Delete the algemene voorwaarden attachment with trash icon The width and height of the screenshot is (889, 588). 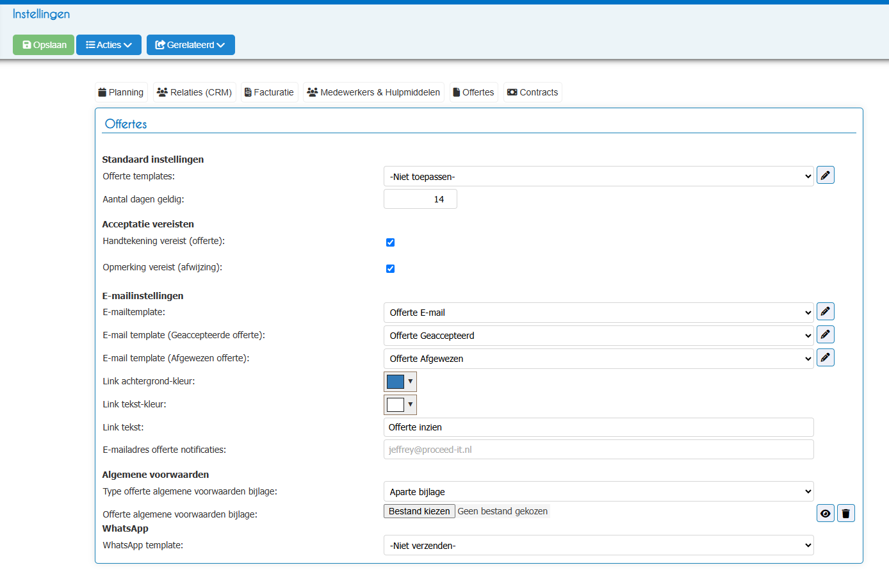point(846,513)
